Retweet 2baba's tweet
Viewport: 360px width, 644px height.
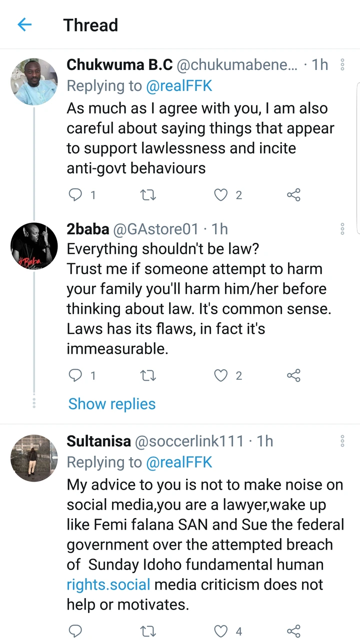(148, 376)
